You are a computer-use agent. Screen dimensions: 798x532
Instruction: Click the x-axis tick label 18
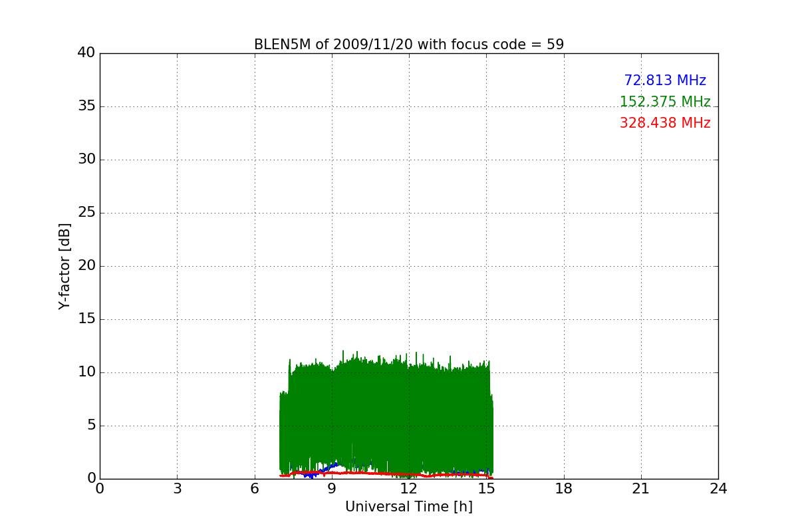564,489
